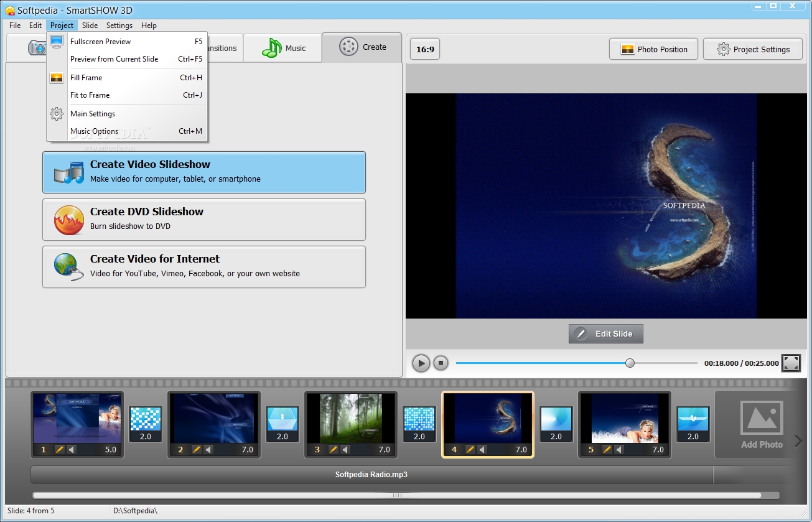
Task: Click the Softpedia Radio.mp3 music track
Action: (x=371, y=475)
